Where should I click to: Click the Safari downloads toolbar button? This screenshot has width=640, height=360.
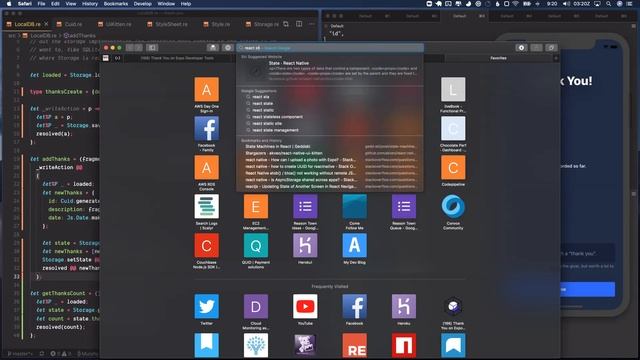tap(521, 47)
